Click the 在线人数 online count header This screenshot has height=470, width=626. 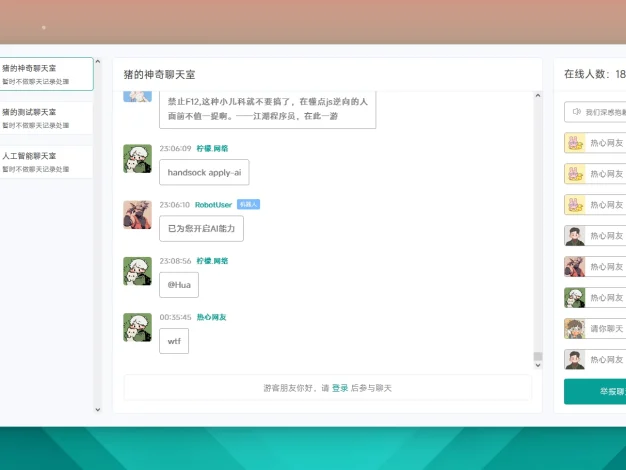pyautogui.click(x=595, y=74)
